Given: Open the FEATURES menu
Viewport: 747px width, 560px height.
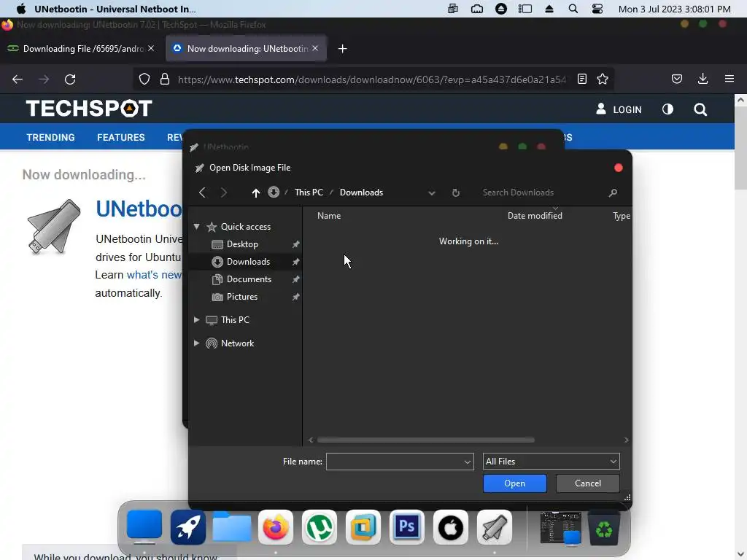Looking at the screenshot, I should tap(121, 137).
